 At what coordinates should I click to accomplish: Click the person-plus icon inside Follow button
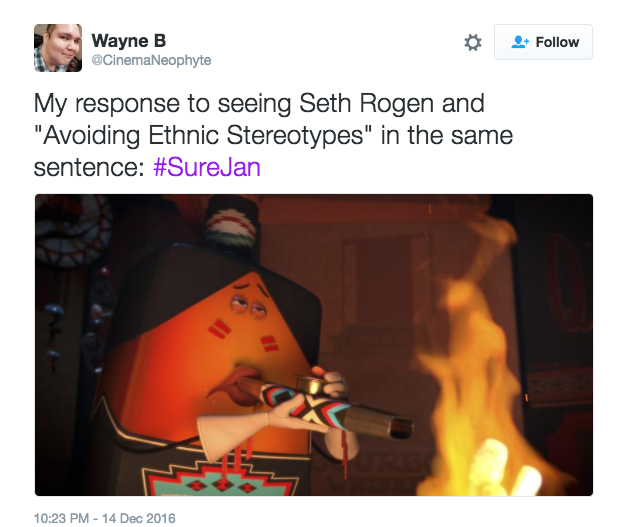pos(520,42)
